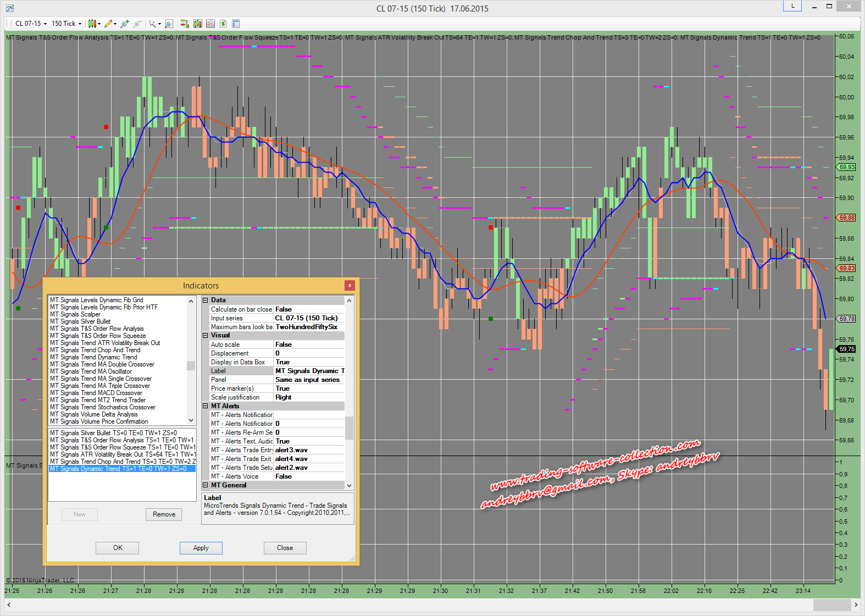The width and height of the screenshot is (865, 616).
Task: Open the Chart Trader icon in toolbar
Action: click(x=185, y=24)
